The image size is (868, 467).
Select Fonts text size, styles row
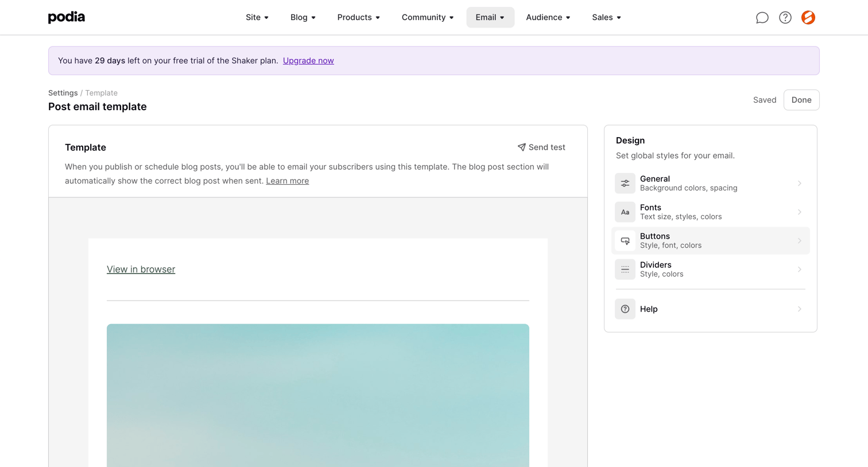point(711,212)
